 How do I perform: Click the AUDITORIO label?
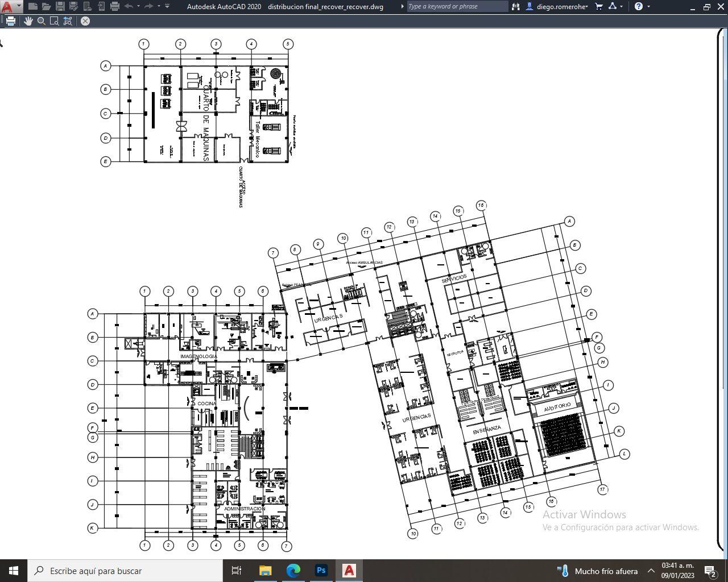[x=557, y=407]
